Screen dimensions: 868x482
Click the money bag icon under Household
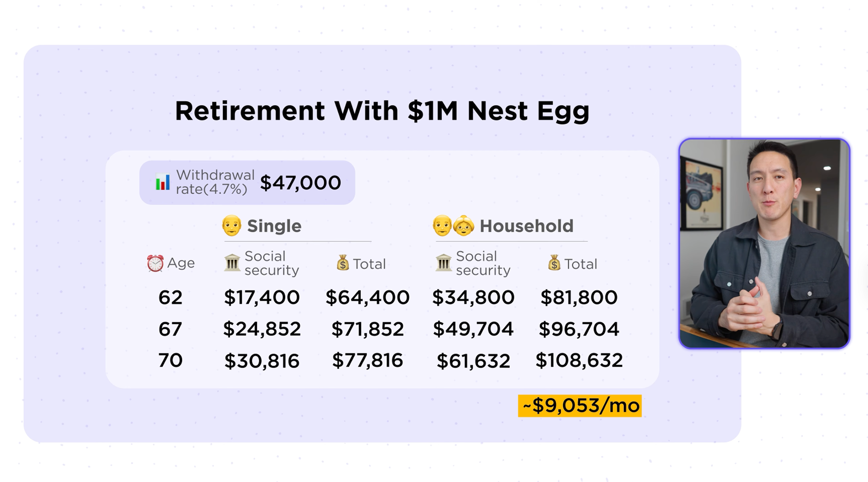pyautogui.click(x=554, y=263)
